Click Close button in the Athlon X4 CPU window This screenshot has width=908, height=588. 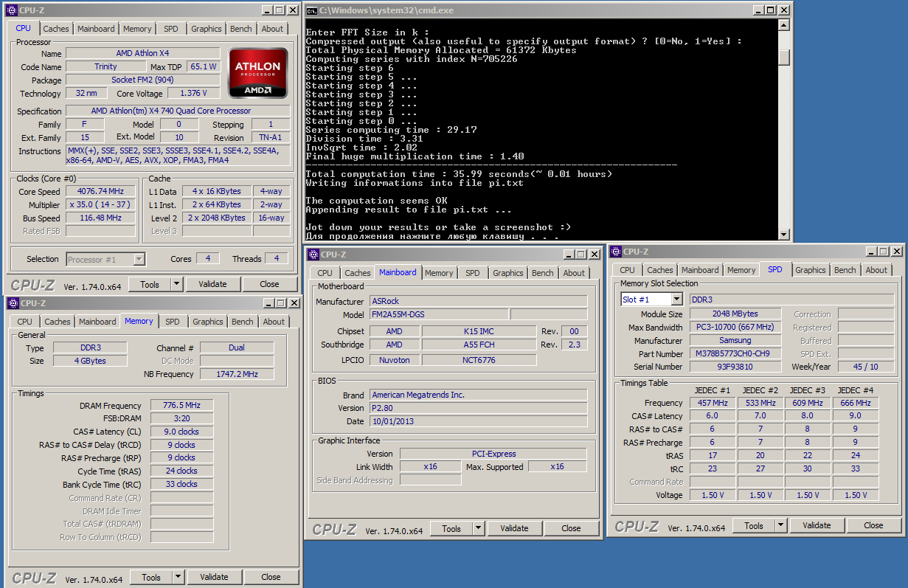[x=269, y=284]
